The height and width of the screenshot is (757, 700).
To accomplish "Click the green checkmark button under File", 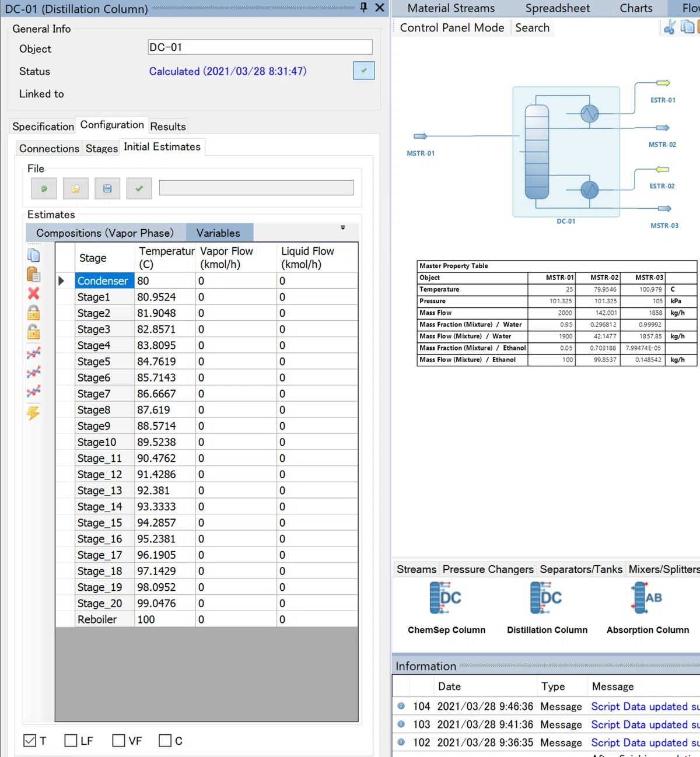I will (139, 188).
